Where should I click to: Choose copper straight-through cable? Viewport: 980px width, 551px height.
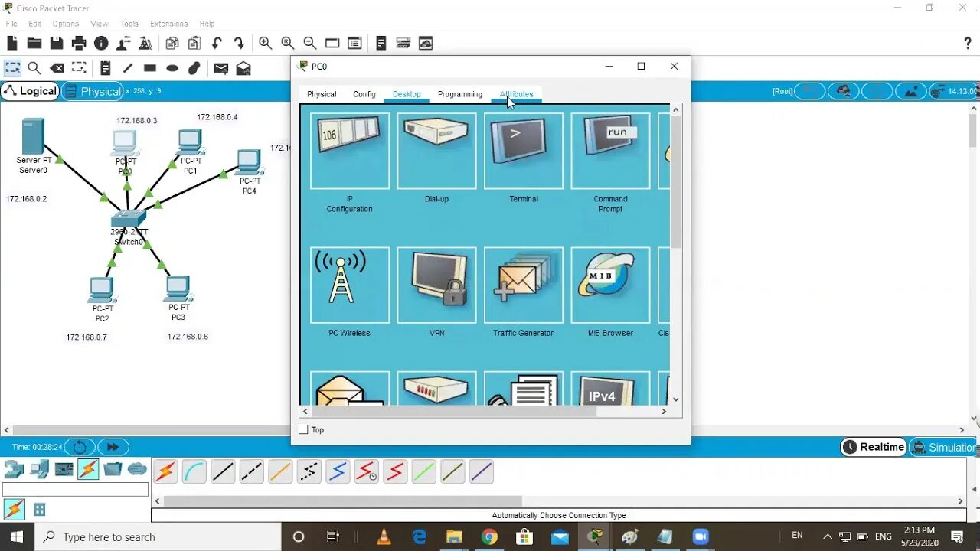(x=223, y=472)
